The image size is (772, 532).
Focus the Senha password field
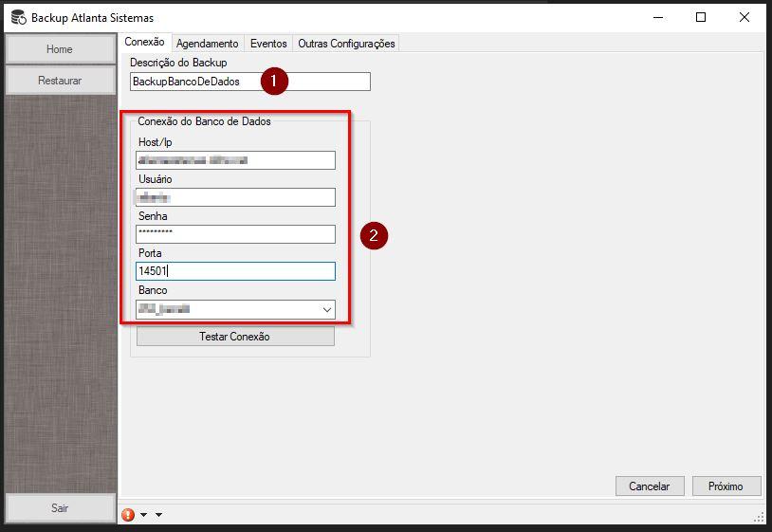click(x=235, y=234)
